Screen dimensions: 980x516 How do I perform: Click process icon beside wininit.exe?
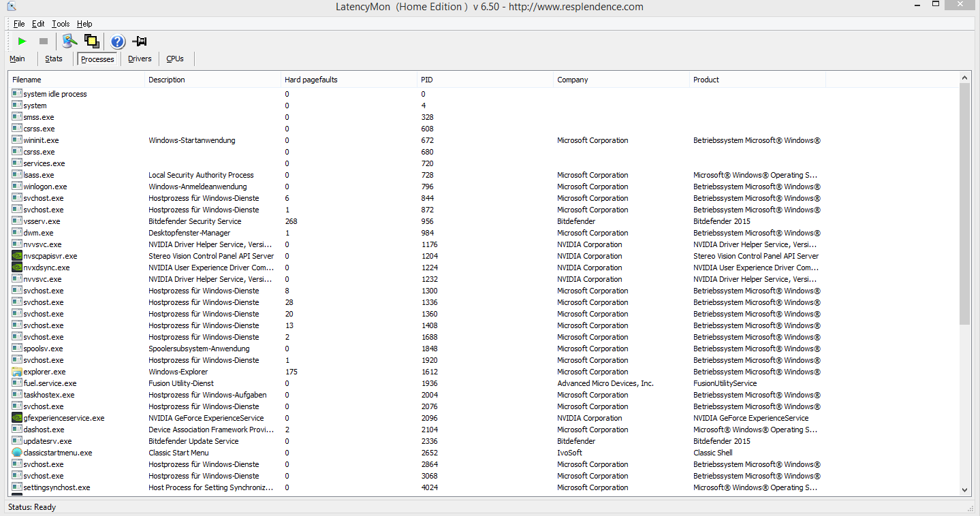tap(17, 140)
